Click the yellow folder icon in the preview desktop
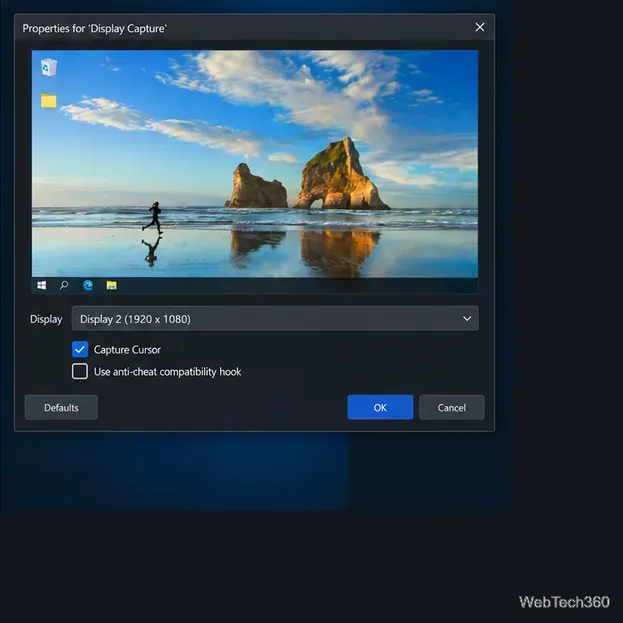Screen dimensions: 623x623 point(48,101)
